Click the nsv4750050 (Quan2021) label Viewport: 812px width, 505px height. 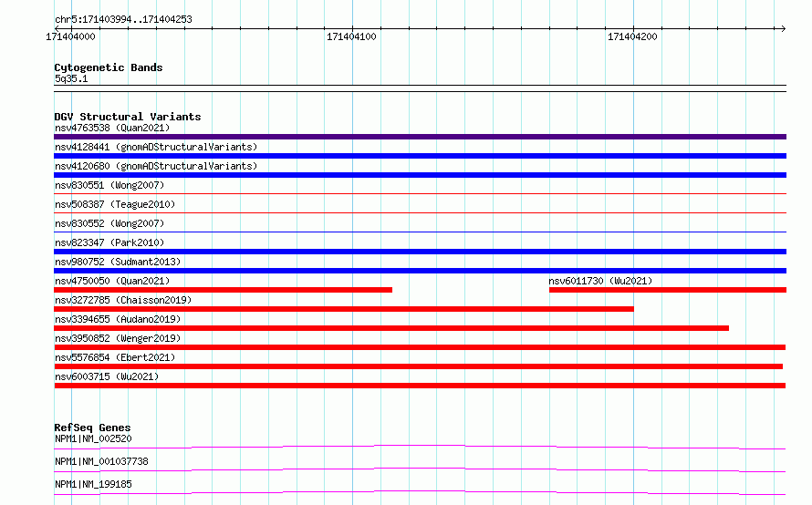point(112,281)
